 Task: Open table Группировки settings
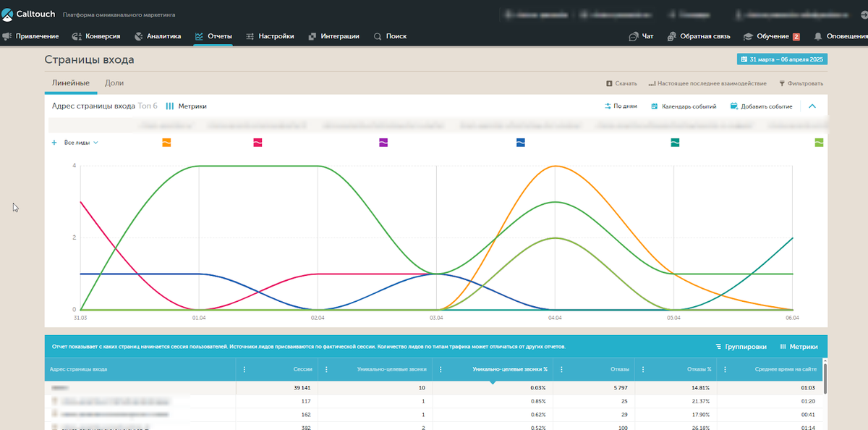(x=741, y=347)
